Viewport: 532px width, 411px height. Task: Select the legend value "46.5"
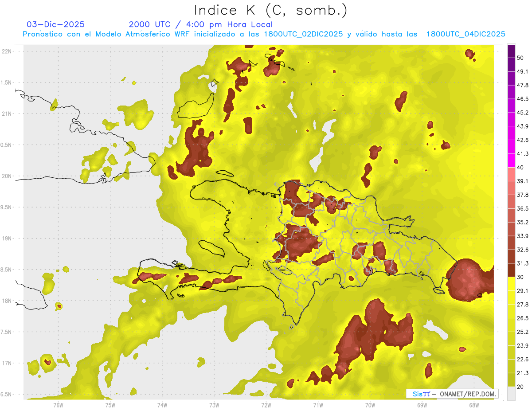tap(523, 98)
